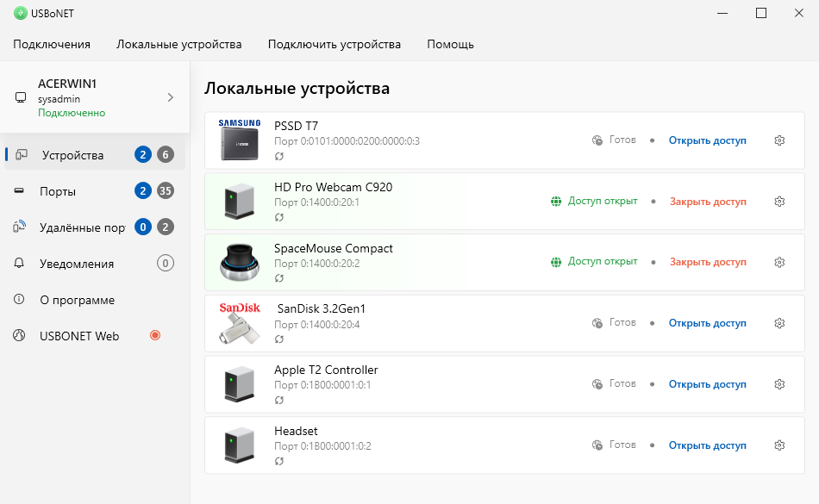
Task: Click the Samsung PSSD T7 device image
Action: pyautogui.click(x=239, y=140)
